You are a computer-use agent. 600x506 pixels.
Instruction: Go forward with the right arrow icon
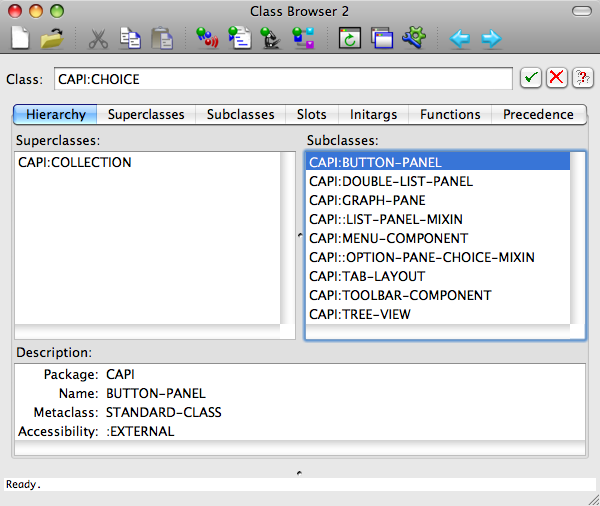pos(491,39)
